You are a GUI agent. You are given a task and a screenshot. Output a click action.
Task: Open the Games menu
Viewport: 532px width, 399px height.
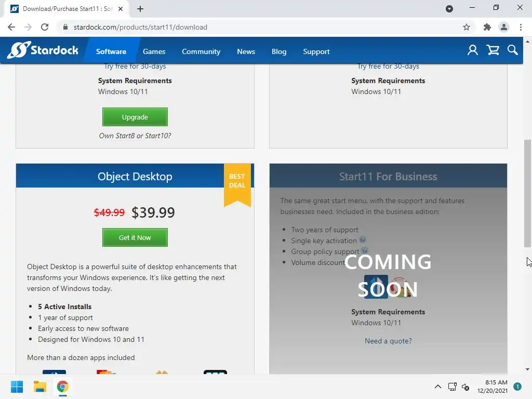click(x=154, y=51)
